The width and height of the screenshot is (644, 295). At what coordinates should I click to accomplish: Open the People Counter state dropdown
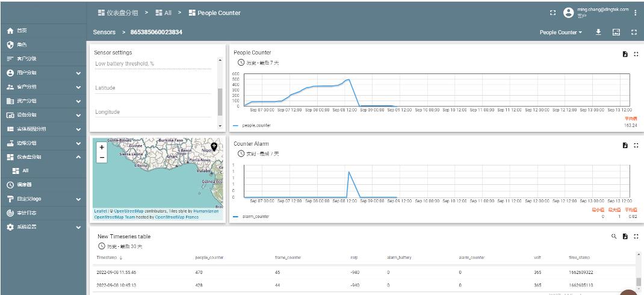click(561, 32)
